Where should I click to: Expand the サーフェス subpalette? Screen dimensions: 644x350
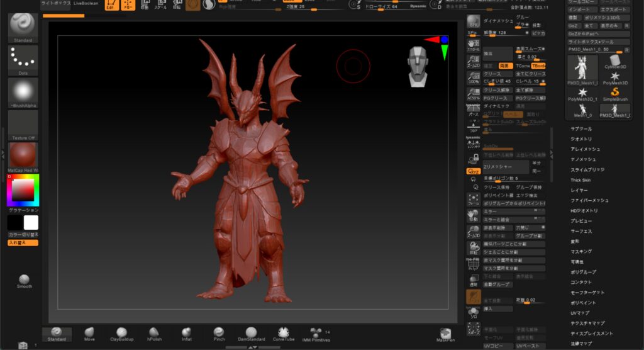coord(580,231)
